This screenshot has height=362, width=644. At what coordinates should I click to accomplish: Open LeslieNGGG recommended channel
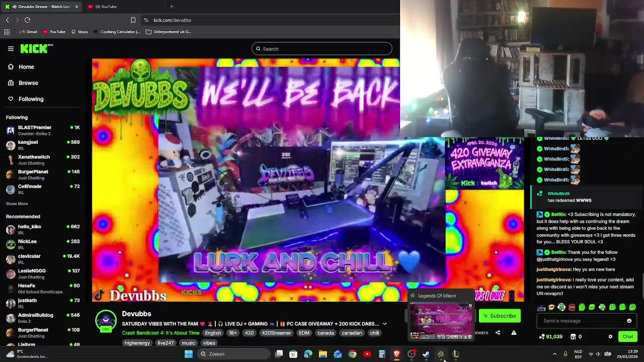tap(43, 274)
